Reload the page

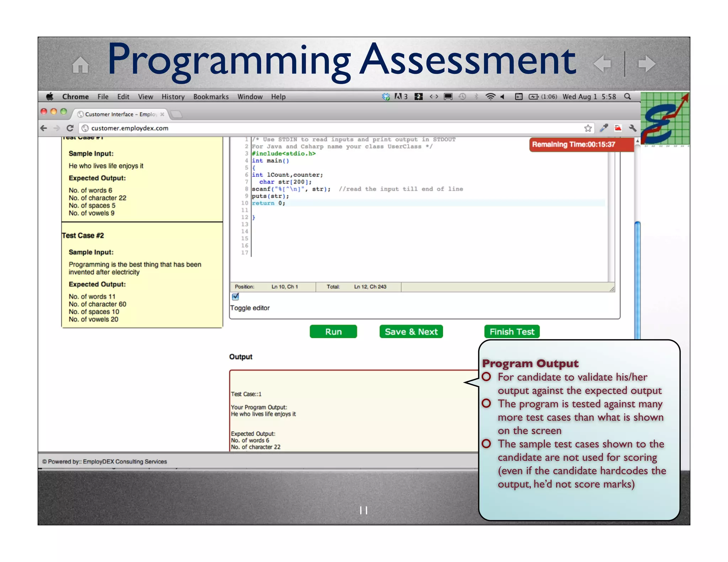(70, 128)
